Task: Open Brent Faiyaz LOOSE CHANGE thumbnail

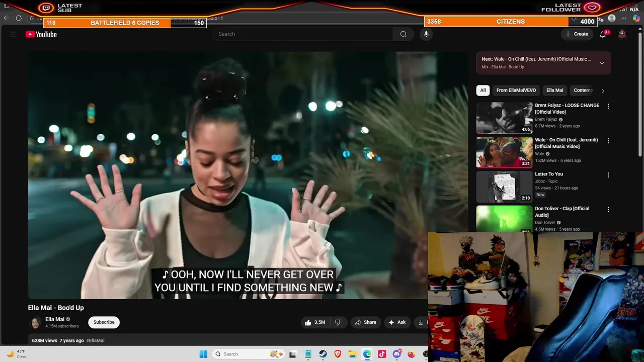Action: 504,118
